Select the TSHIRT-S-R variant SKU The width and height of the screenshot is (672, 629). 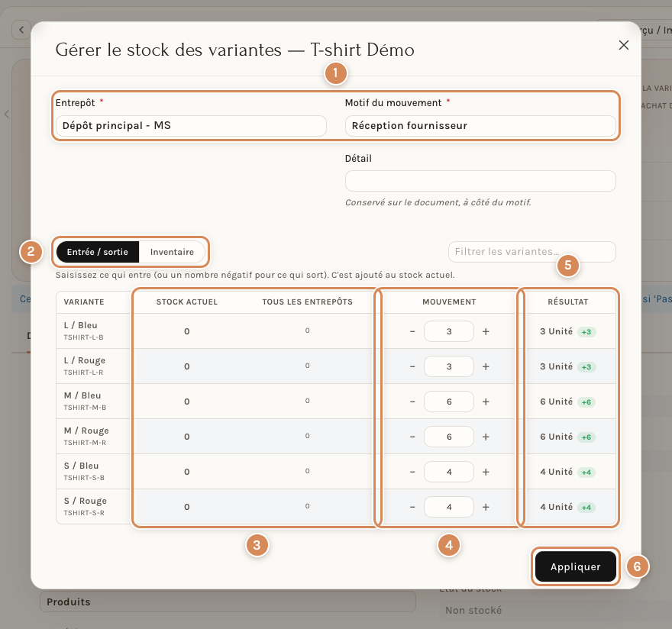click(84, 513)
